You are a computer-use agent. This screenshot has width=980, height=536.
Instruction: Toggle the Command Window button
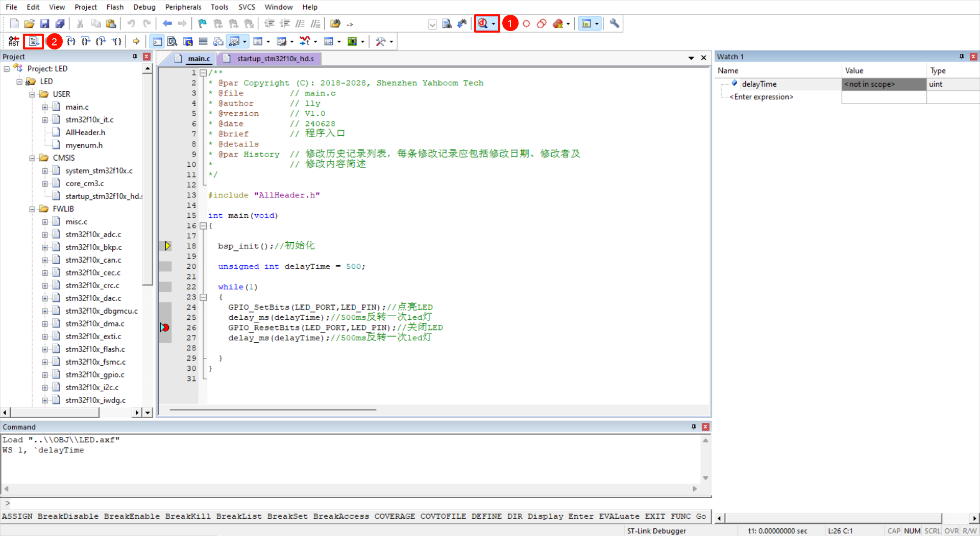[x=157, y=41]
